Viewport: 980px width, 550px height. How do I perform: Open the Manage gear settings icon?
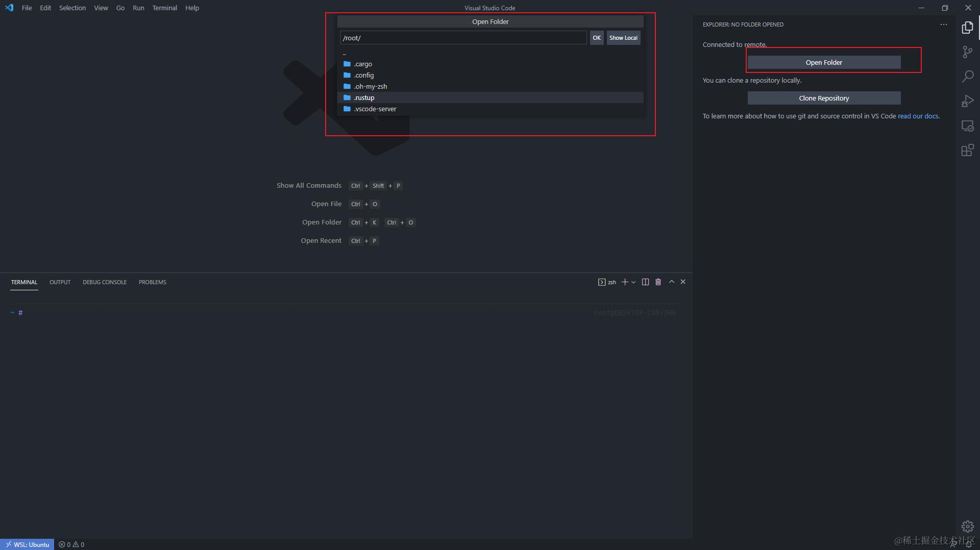tap(967, 526)
